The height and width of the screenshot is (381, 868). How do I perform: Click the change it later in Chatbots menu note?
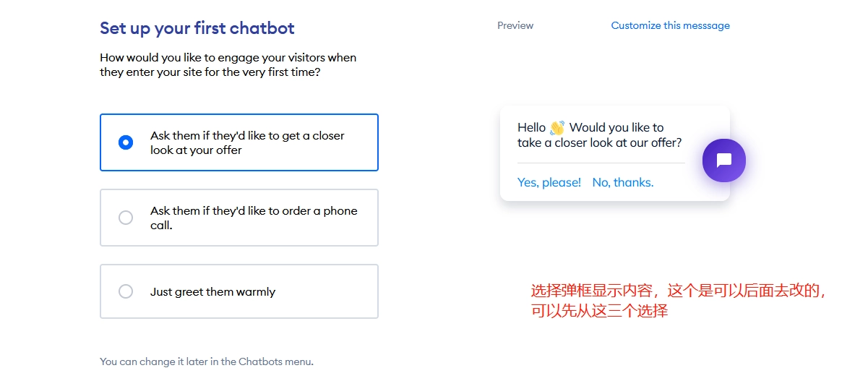(207, 361)
